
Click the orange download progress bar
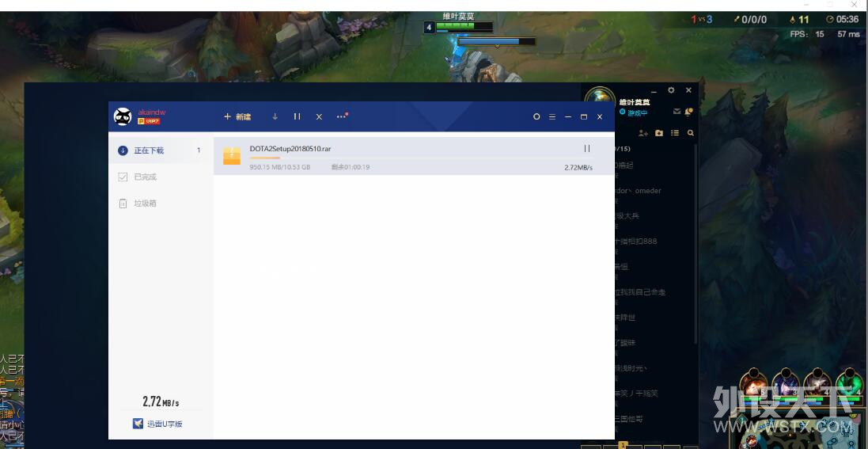[264, 158]
